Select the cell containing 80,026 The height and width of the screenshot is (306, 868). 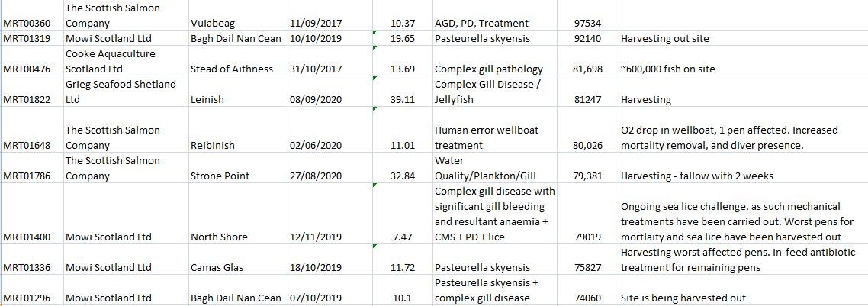tap(587, 145)
